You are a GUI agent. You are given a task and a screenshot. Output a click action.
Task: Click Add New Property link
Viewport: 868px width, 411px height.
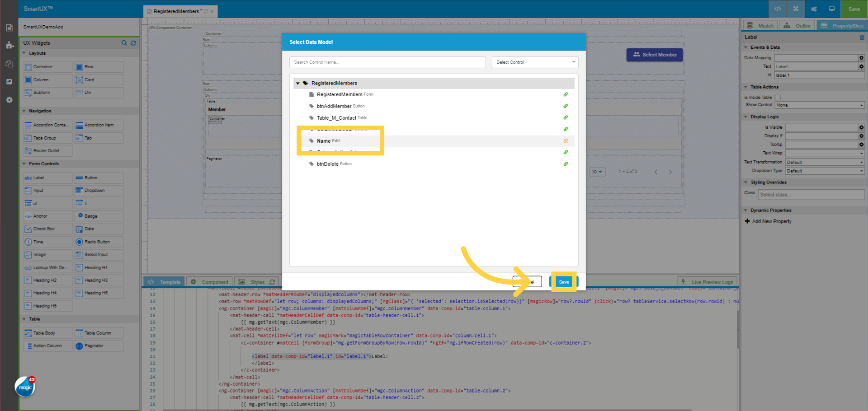click(768, 221)
